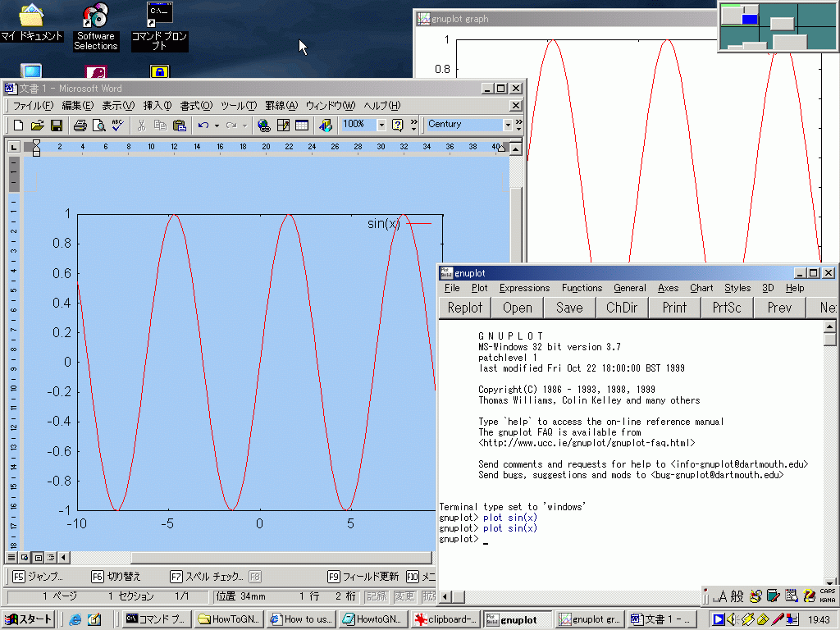
Task: Open the gnuplot Expressions menu
Action: 524,288
